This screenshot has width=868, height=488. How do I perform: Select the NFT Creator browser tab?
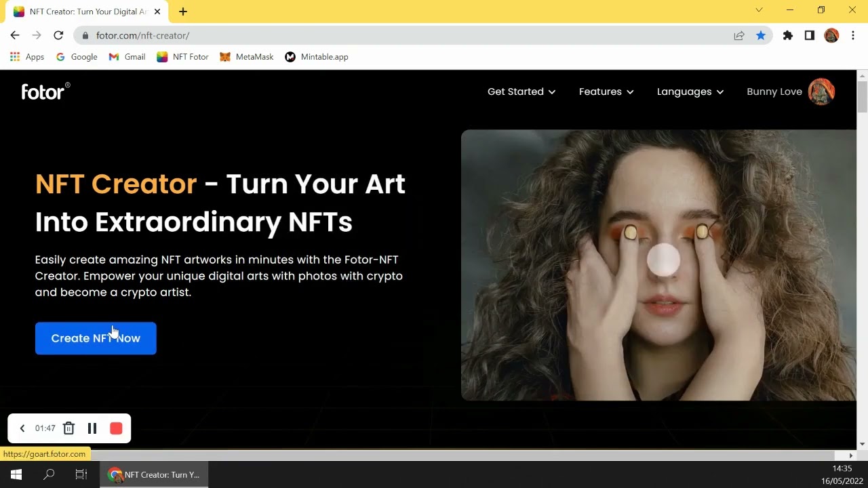(x=86, y=12)
